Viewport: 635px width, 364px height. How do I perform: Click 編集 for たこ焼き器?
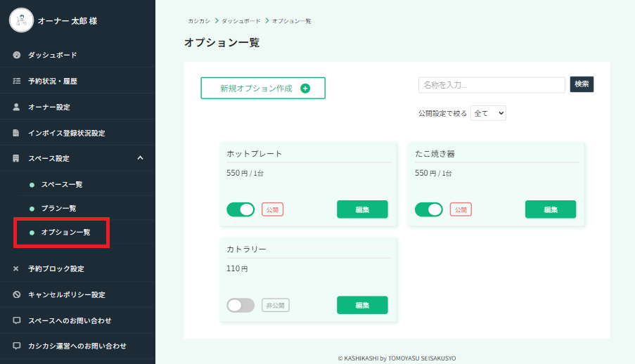pos(551,209)
